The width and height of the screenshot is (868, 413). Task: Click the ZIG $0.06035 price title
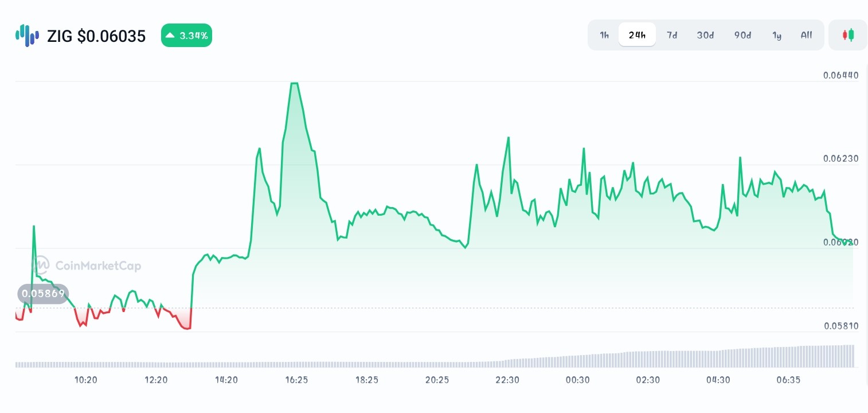[96, 36]
